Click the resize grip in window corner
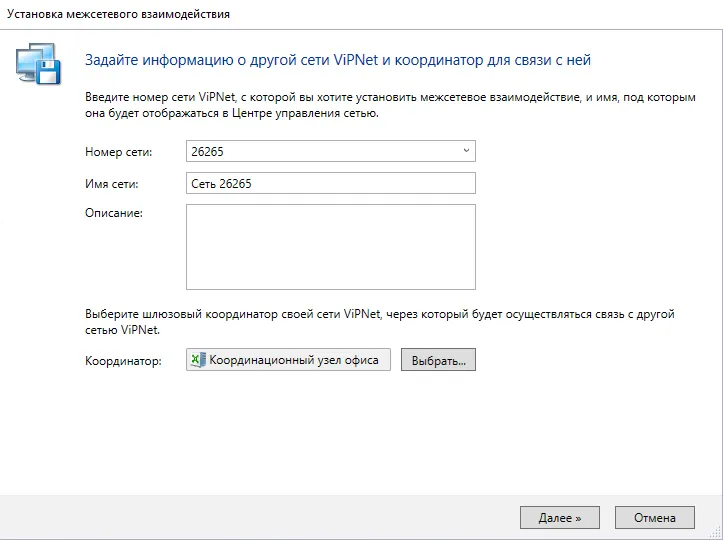This screenshot has width=723, height=540. click(x=716, y=534)
